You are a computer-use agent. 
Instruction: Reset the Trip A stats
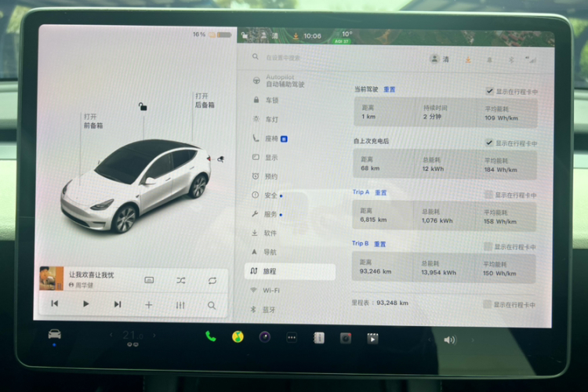pyautogui.click(x=380, y=192)
